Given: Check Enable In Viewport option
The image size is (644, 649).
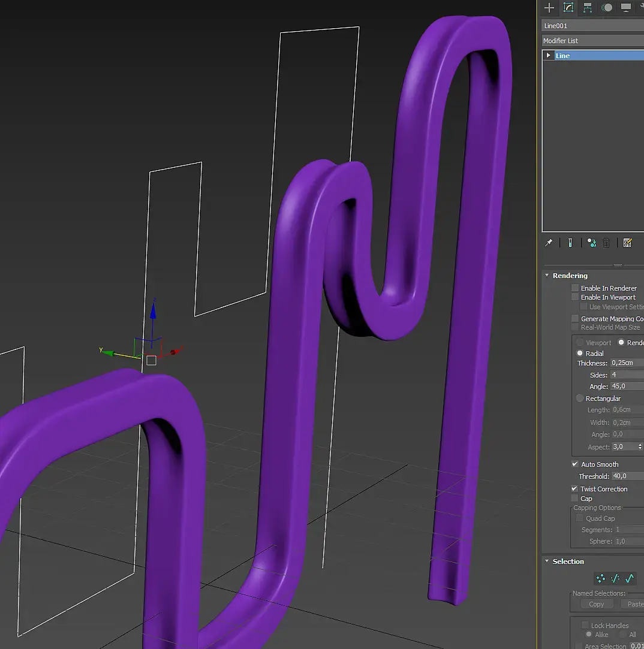Looking at the screenshot, I should click(x=575, y=297).
